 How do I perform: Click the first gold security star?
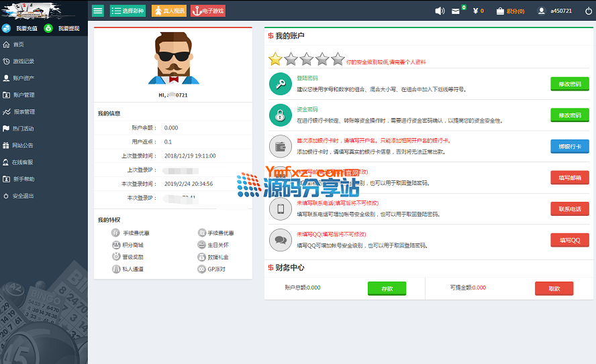pyautogui.click(x=275, y=59)
